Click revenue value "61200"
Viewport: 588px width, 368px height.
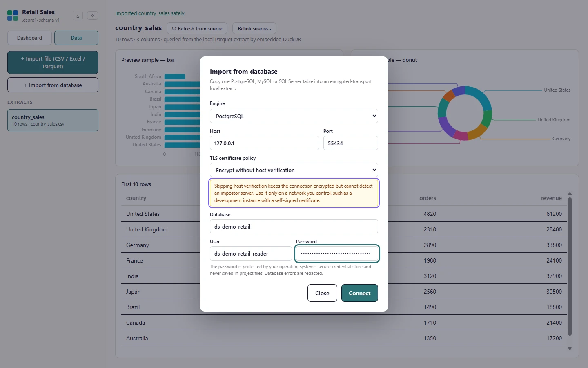554,214
